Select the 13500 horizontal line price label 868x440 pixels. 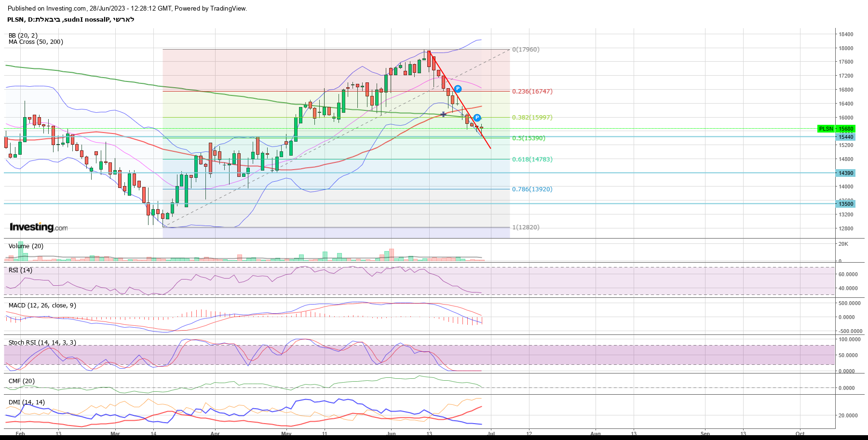click(846, 204)
